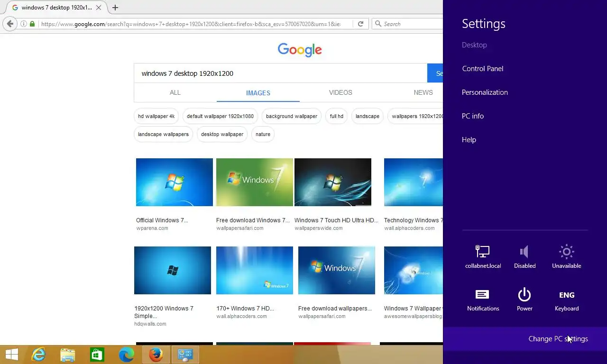Apply the 'nature' filter chip
The height and width of the screenshot is (364, 607).
[x=263, y=134]
